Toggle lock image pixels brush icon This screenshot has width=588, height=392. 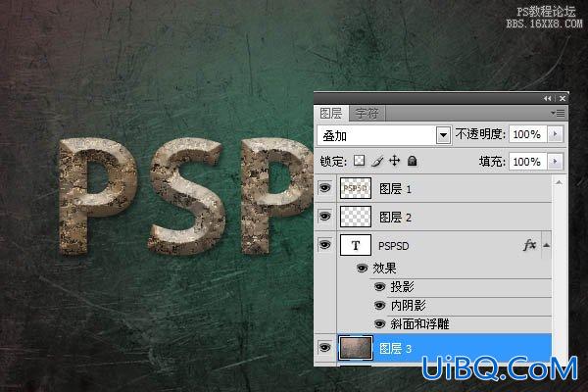point(377,162)
